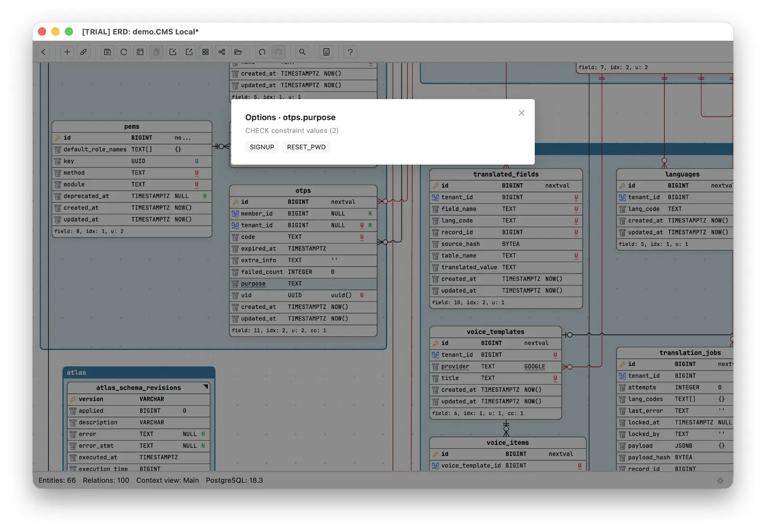Select the SIGNUP constraint value chip
766x532 pixels.
pyautogui.click(x=262, y=147)
